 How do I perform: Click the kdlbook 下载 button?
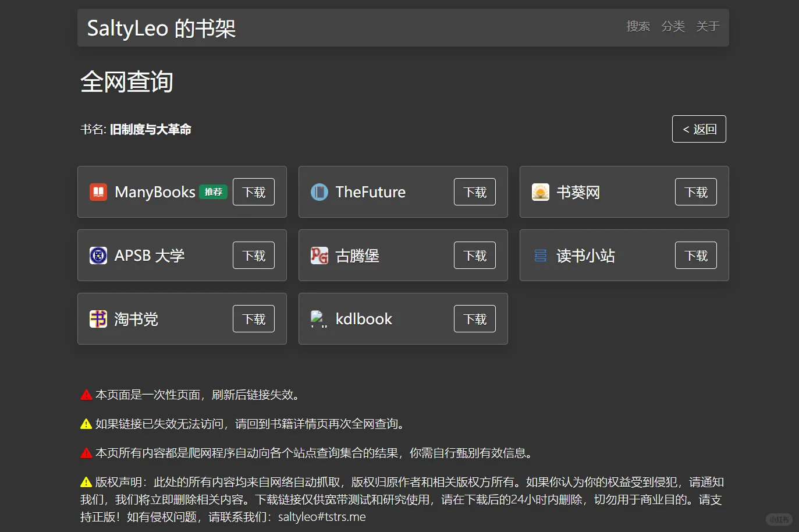click(x=475, y=319)
